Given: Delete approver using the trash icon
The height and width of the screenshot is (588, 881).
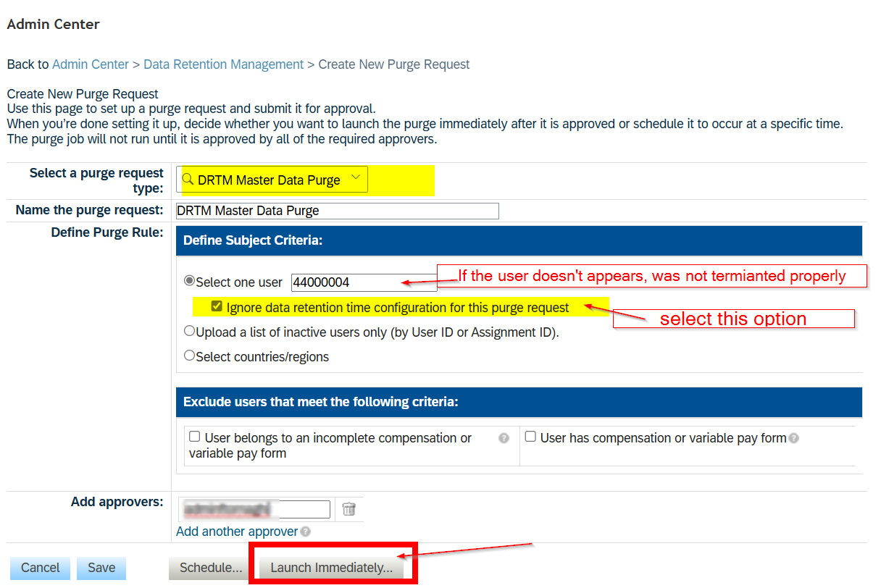Looking at the screenshot, I should pyautogui.click(x=348, y=509).
